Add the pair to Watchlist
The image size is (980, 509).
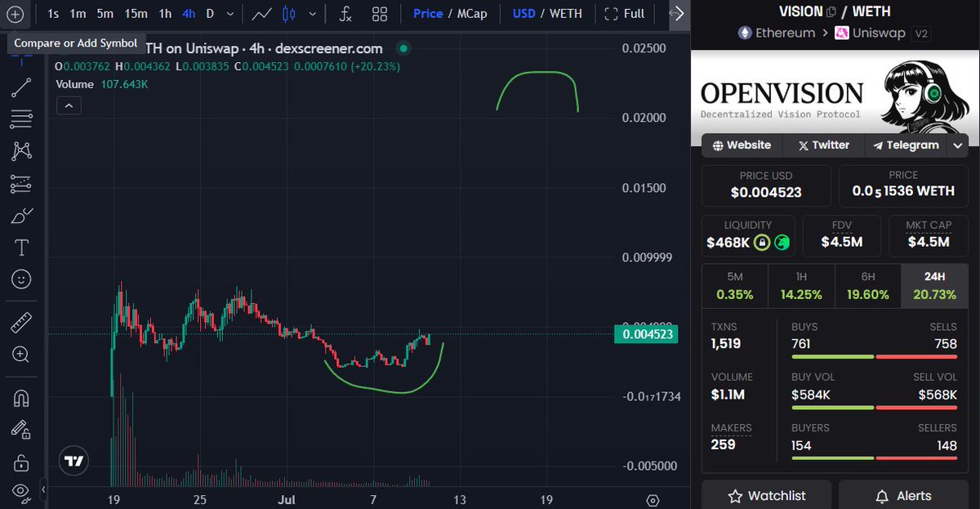pos(765,496)
